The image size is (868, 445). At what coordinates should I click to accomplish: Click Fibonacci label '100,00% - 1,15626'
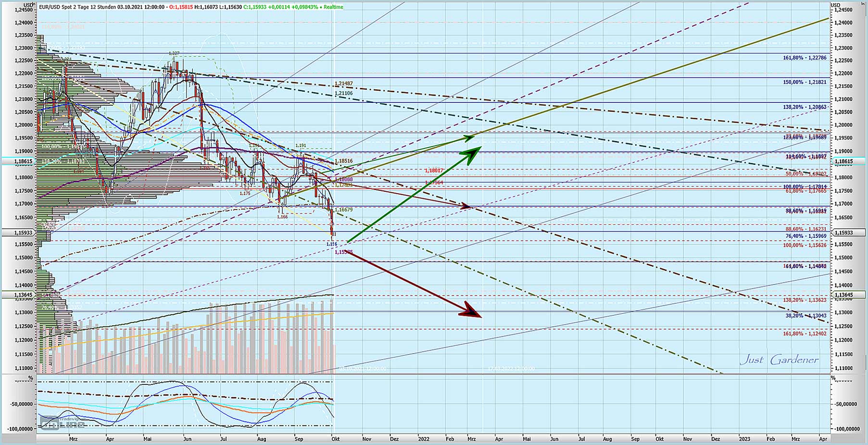point(805,246)
